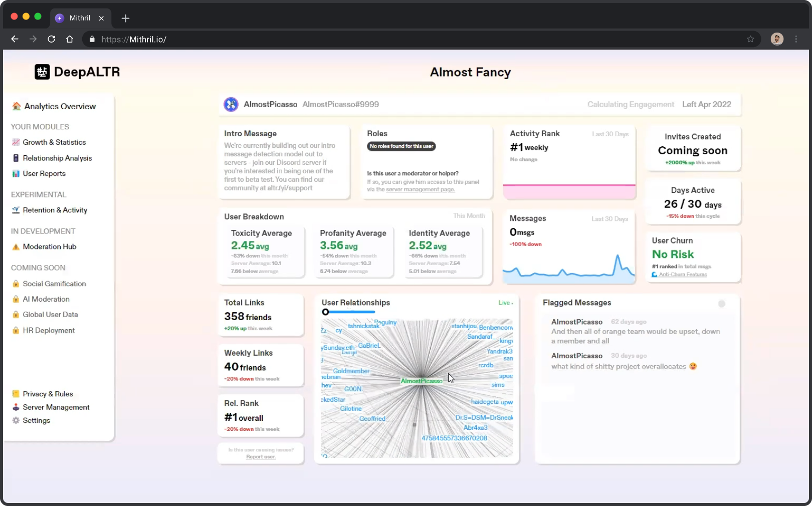This screenshot has width=812, height=506.
Task: Click the Left Apr 2022 label
Action: [x=706, y=104]
